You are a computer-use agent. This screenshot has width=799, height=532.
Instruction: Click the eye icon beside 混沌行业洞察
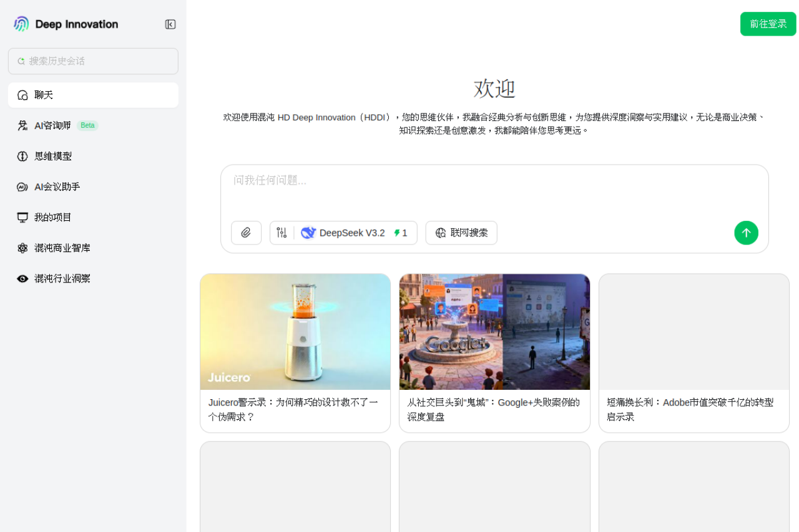point(22,279)
